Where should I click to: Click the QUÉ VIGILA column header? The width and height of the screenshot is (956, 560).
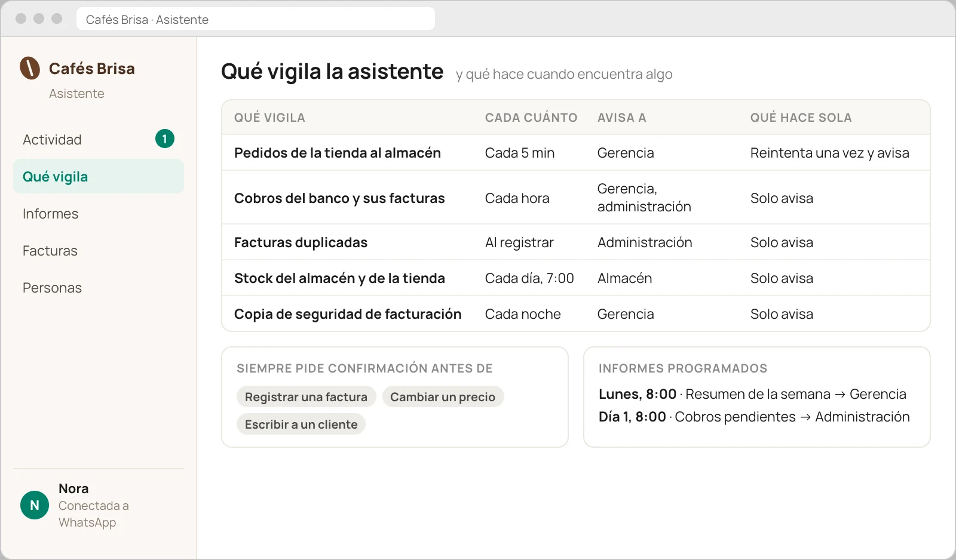[269, 118]
